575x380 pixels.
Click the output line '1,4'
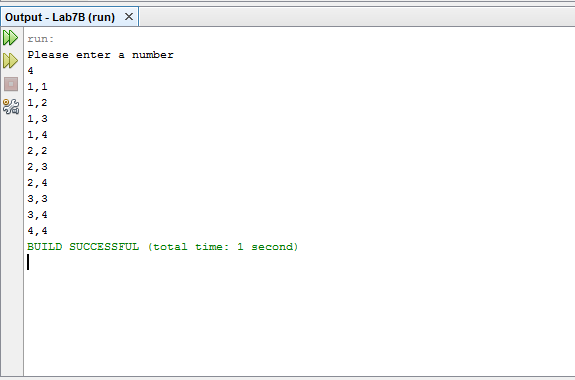37,135
